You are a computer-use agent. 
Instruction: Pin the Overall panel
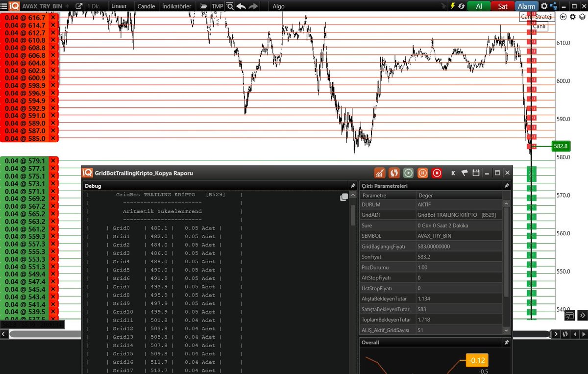click(x=507, y=343)
